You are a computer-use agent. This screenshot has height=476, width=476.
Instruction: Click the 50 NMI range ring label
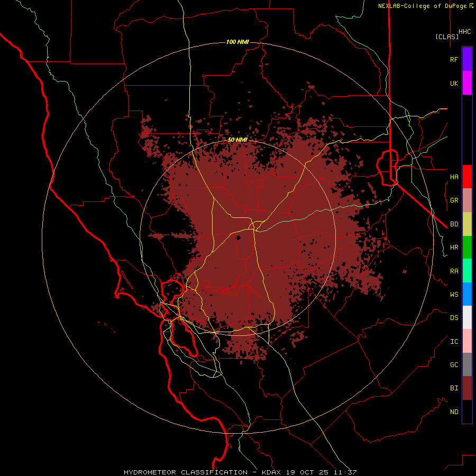(x=237, y=140)
